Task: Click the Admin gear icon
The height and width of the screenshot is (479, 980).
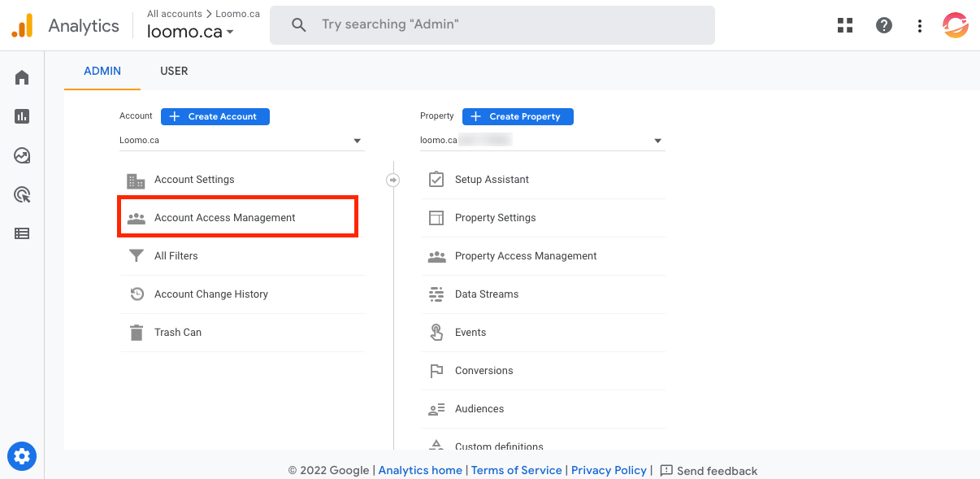Action: click(22, 456)
